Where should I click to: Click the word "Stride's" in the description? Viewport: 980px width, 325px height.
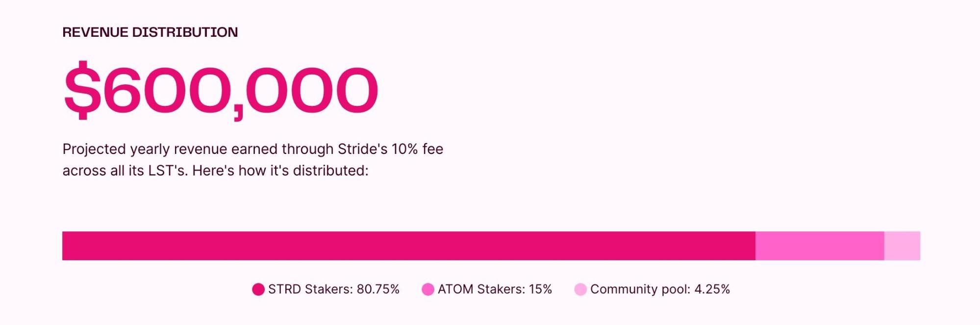(x=363, y=149)
